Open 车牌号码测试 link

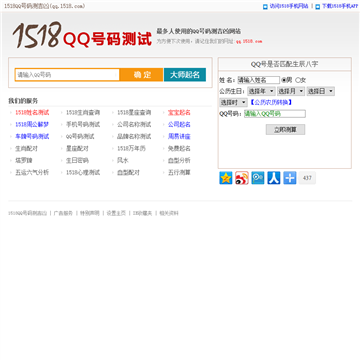coord(32,137)
